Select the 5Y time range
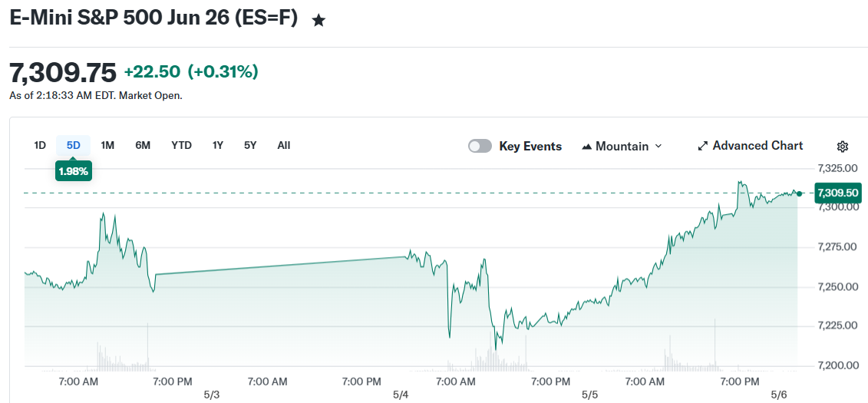Screen dimensions: 868x403 click(250, 146)
